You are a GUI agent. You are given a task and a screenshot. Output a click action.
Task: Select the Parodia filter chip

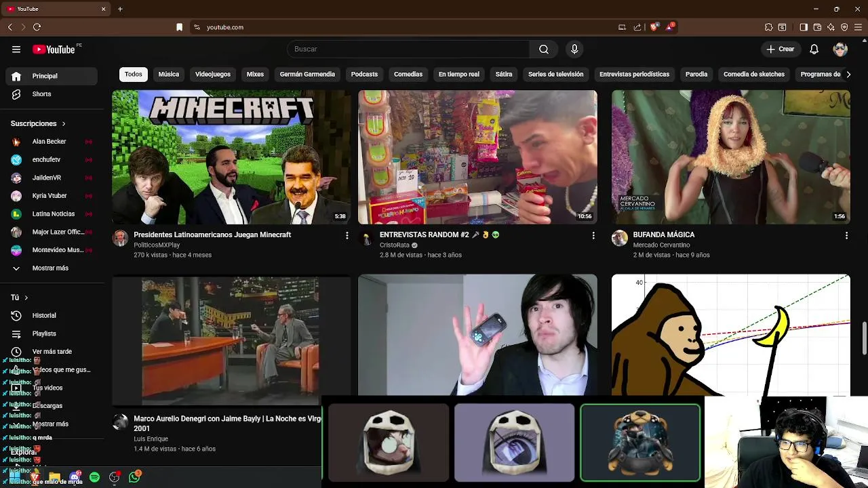point(696,75)
